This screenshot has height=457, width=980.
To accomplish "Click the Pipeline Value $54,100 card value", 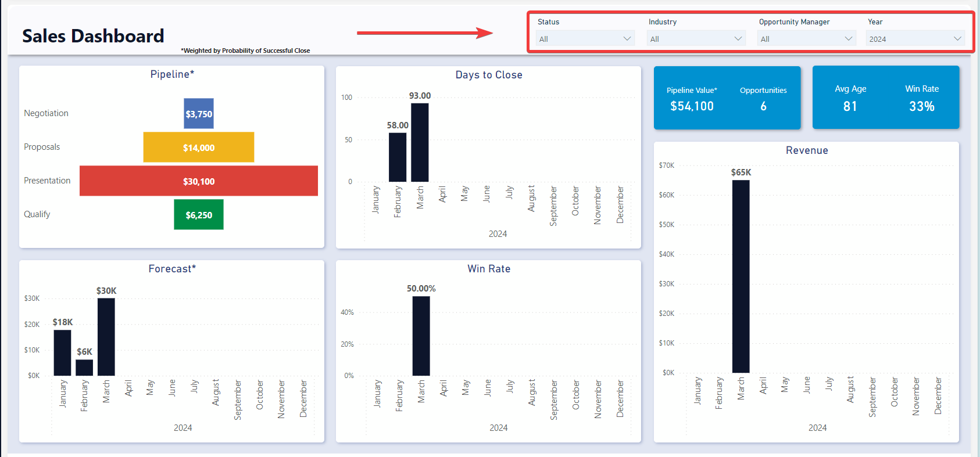I will [x=692, y=106].
